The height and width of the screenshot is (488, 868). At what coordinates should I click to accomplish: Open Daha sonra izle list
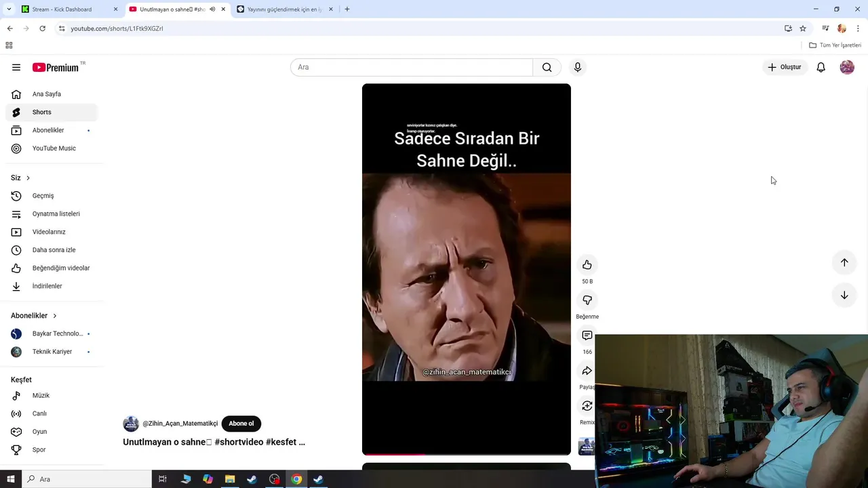(52, 250)
